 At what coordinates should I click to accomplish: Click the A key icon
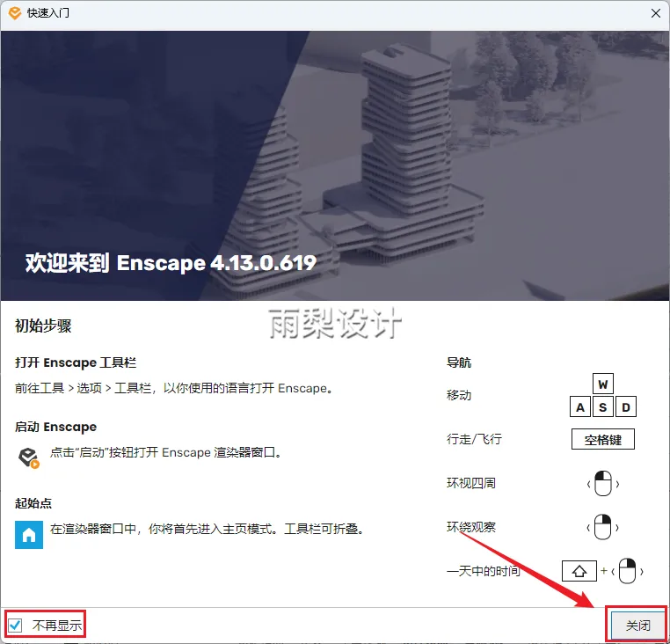click(x=580, y=406)
